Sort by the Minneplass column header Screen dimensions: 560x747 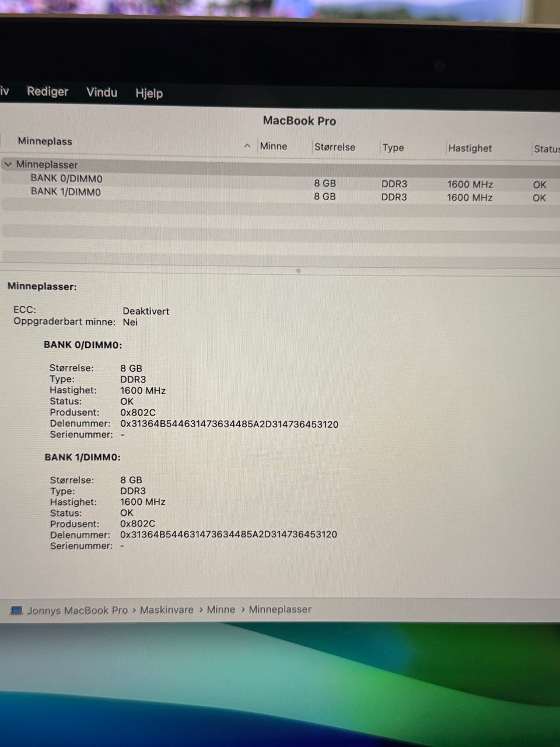click(45, 141)
